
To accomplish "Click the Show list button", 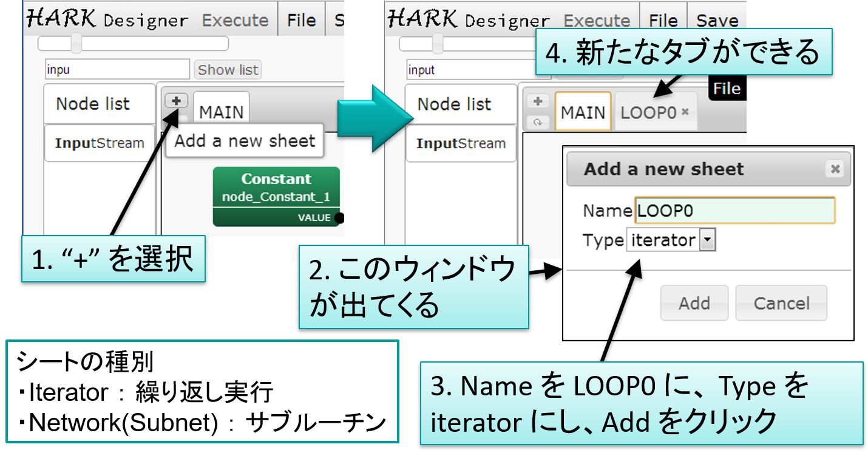I will [x=228, y=70].
